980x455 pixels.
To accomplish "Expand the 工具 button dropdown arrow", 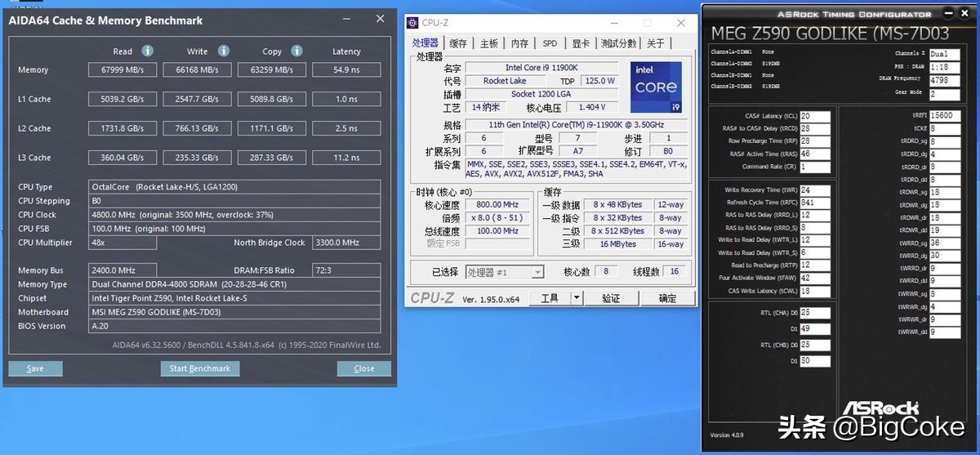I will [x=577, y=298].
